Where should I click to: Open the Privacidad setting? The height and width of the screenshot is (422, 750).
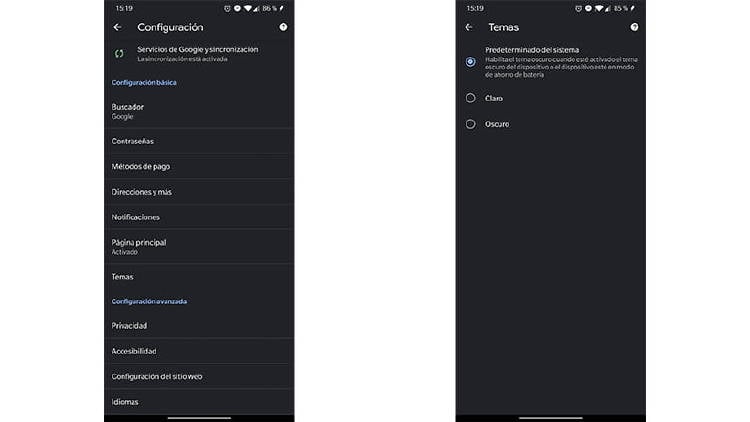(x=199, y=326)
